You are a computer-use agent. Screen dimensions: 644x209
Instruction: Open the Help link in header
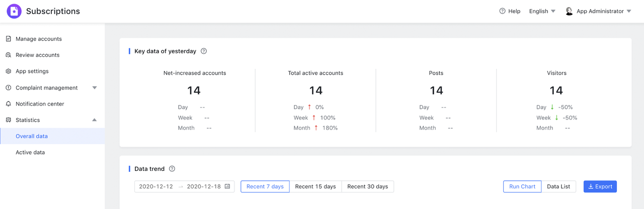510,11
